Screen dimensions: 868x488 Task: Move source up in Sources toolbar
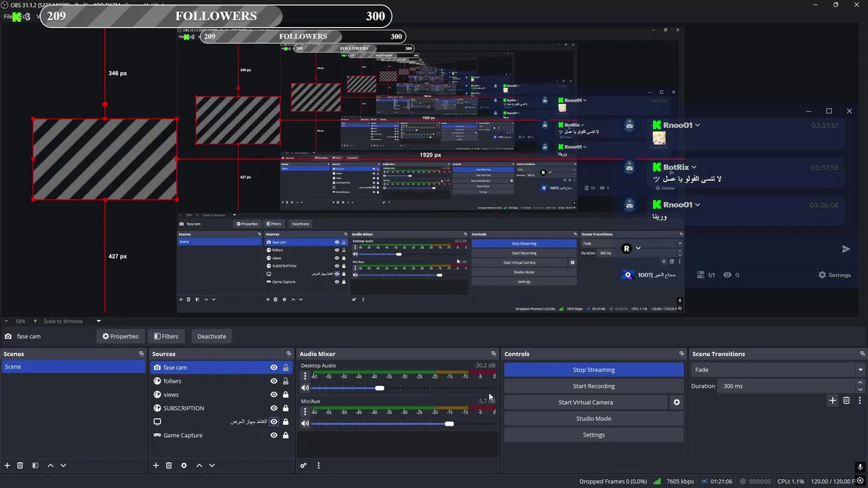pyautogui.click(x=199, y=466)
